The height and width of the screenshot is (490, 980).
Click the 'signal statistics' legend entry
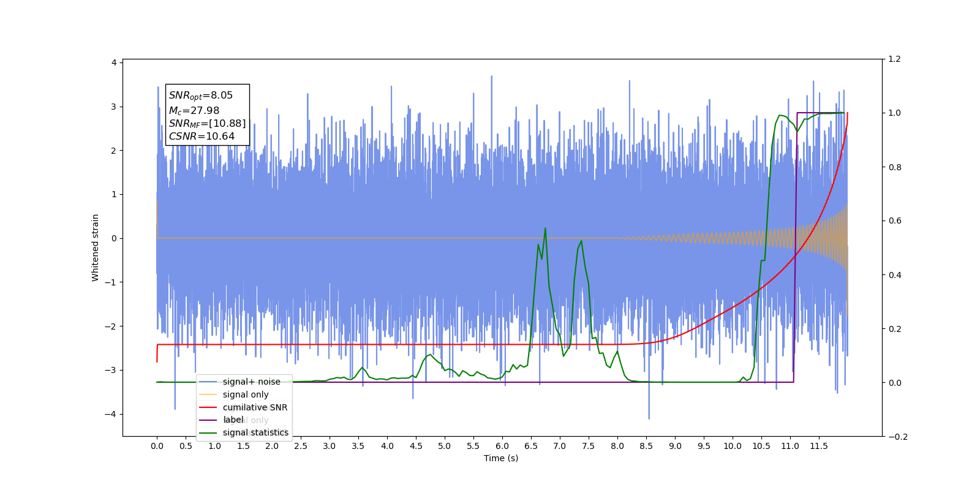244,432
